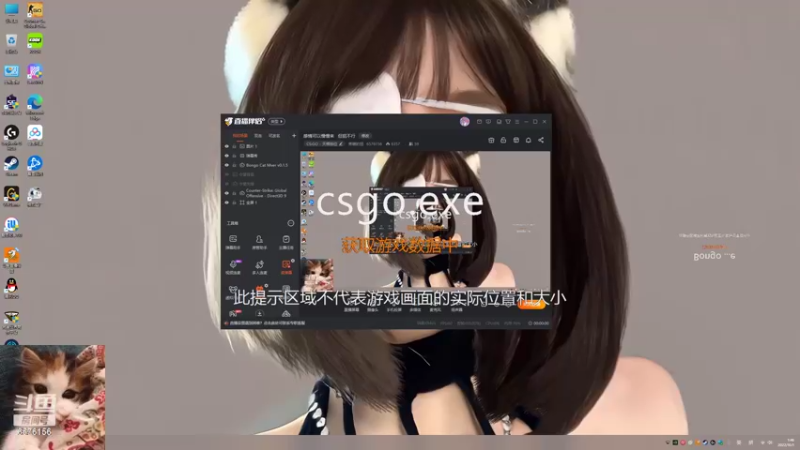Switch to the second scene tab
This screenshot has width=800, height=450.
click(258, 136)
